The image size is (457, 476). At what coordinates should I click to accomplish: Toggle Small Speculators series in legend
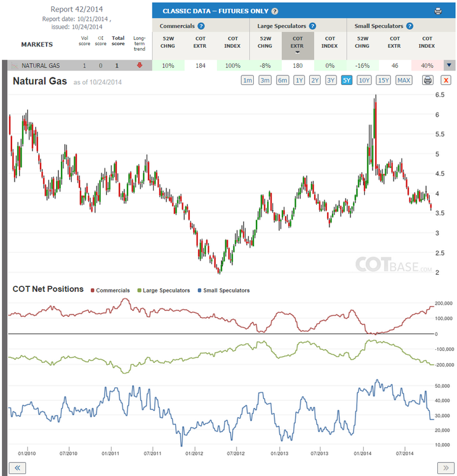(x=223, y=290)
